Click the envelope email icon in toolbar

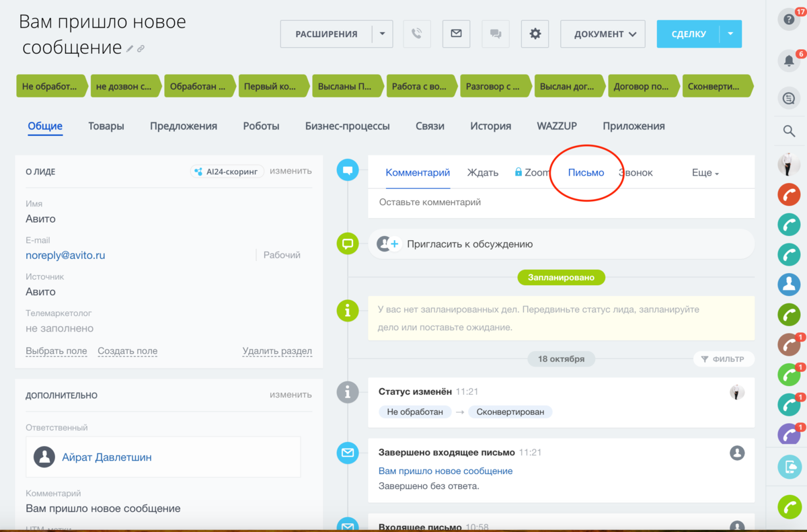click(456, 34)
